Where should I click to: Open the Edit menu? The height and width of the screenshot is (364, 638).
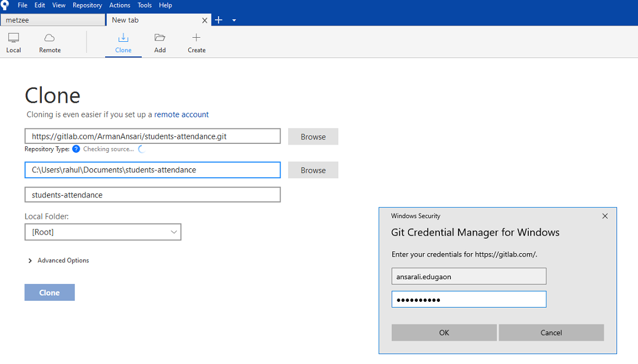[40, 5]
